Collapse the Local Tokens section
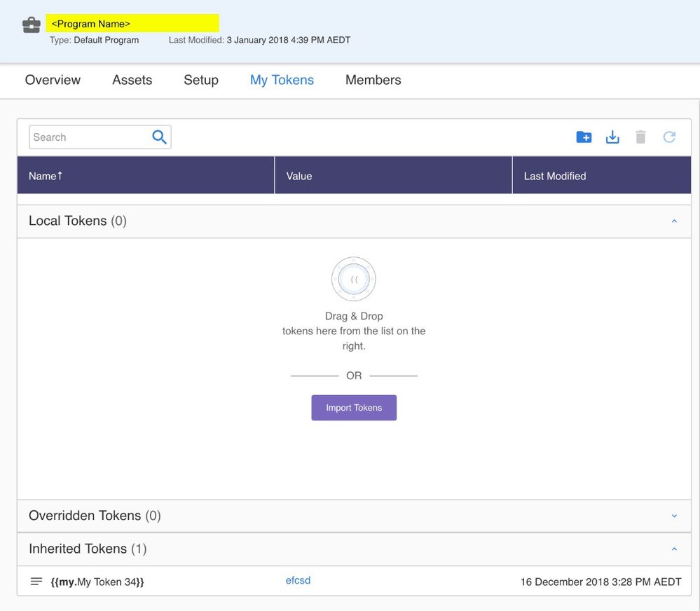Image resolution: width=700 pixels, height=611 pixels. point(674,221)
